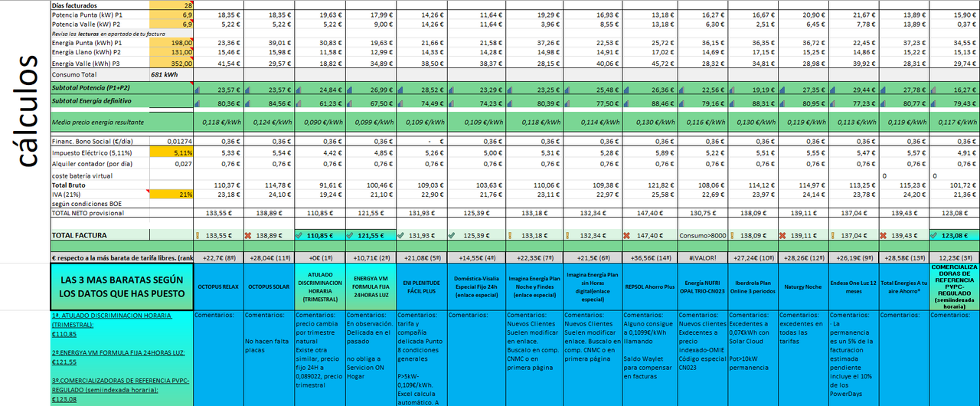This screenshot has width=980, height=406.
Task: Select the ranking cell +0€ (1º)
Action: point(320,257)
